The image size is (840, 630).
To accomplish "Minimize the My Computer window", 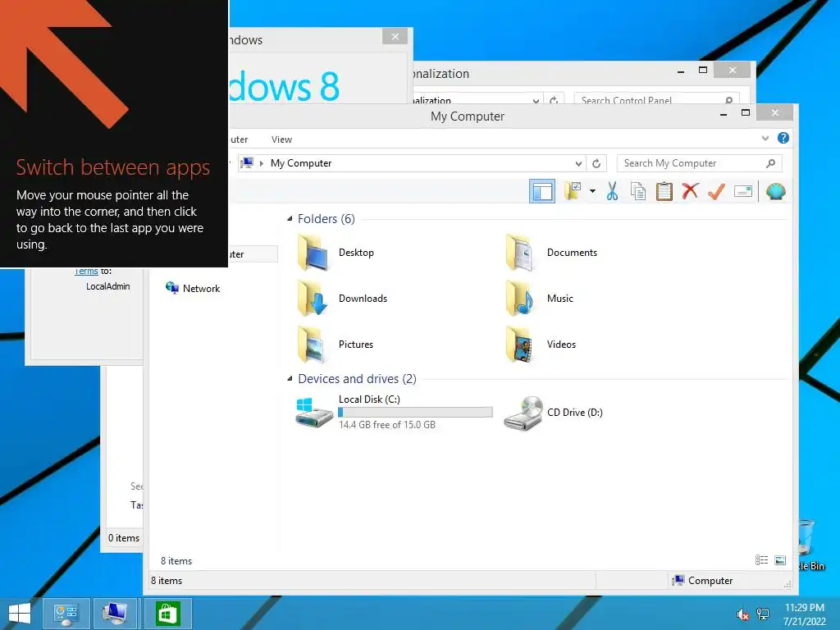I will (x=724, y=113).
